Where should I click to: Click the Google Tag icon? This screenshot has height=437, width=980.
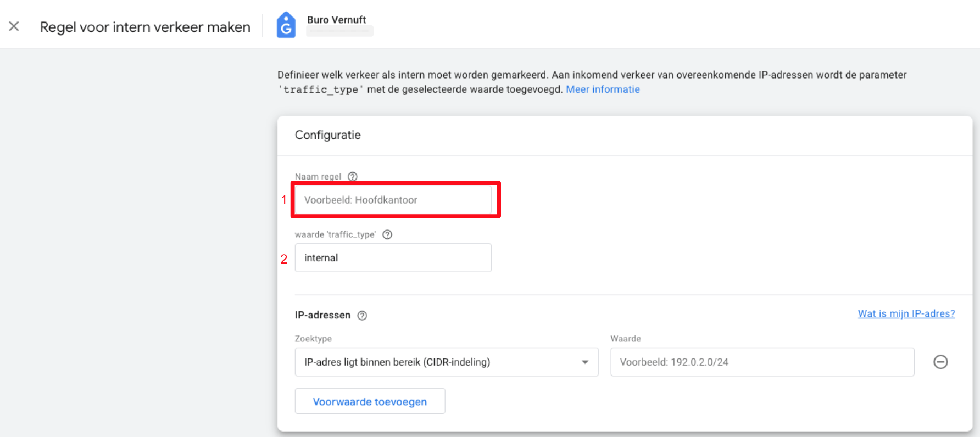point(286,25)
